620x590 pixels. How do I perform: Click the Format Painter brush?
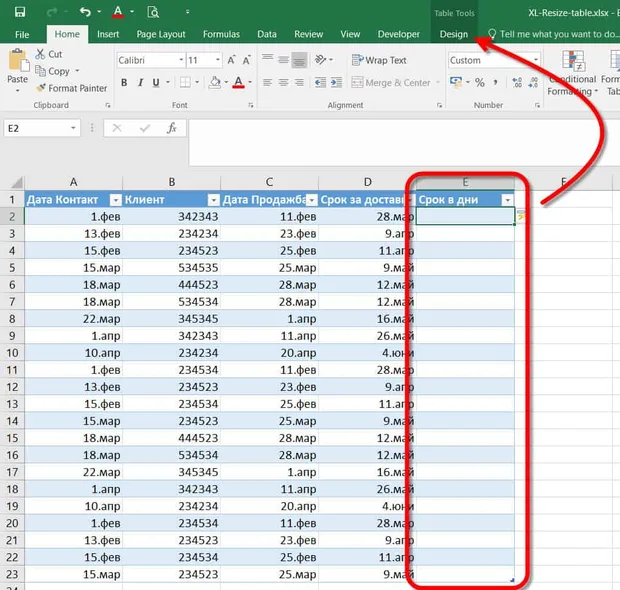[x=71, y=88]
